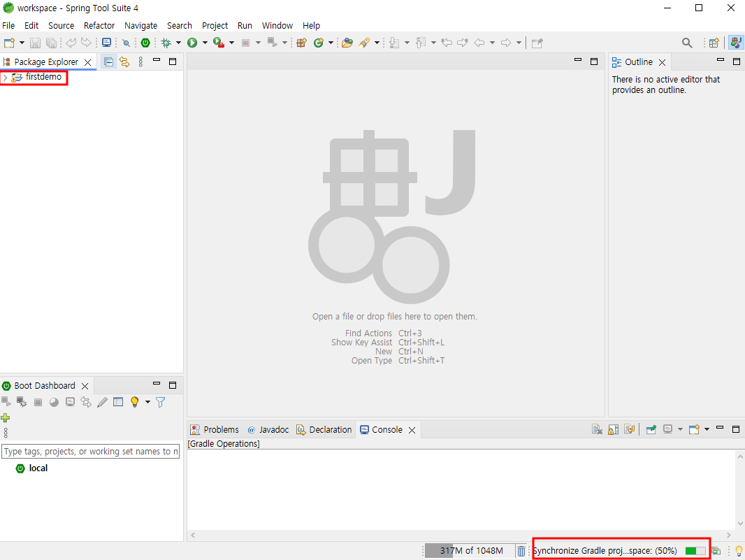The image size is (745, 560).
Task: Open the File menu
Action: [8, 26]
